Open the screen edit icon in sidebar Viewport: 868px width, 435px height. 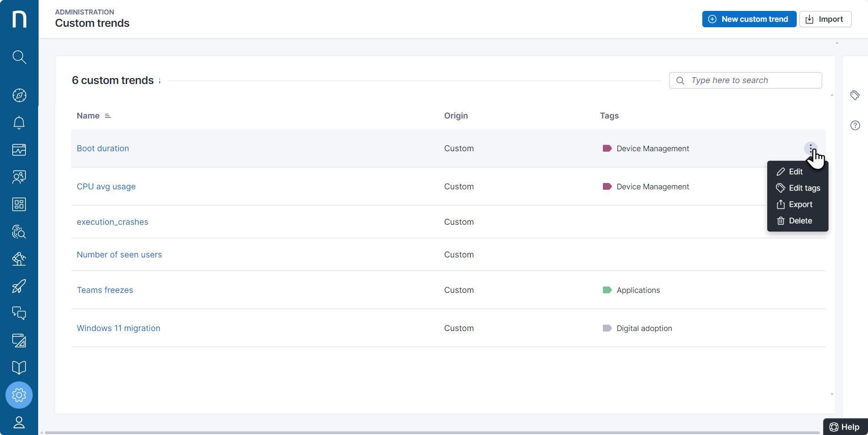pos(19,341)
